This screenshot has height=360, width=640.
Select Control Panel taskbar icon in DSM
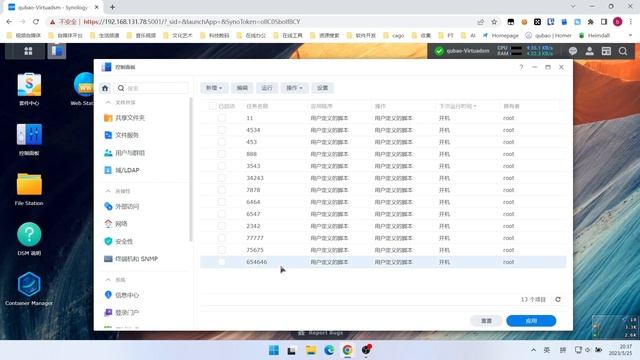57,51
